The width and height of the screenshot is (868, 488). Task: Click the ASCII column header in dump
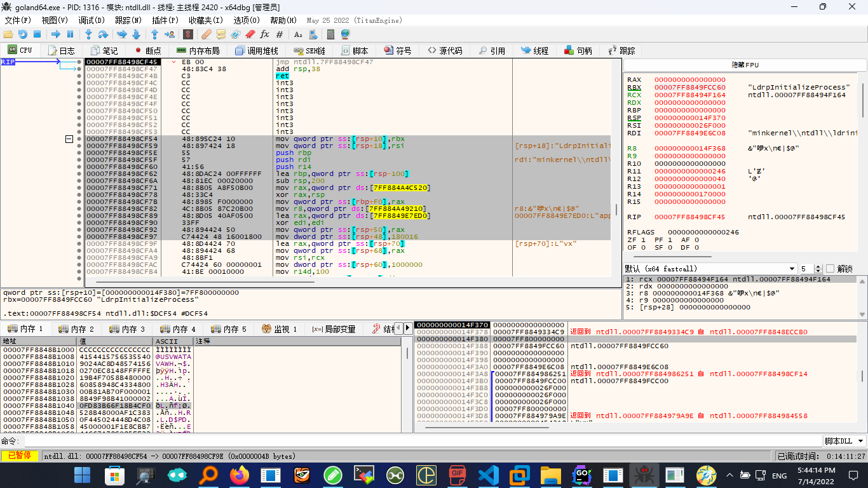pyautogui.click(x=173, y=341)
